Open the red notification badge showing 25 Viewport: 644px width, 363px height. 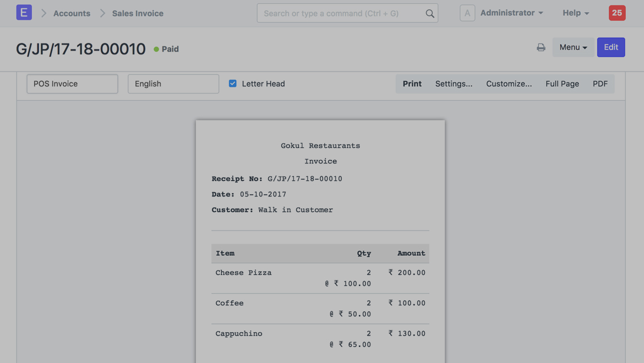coord(616,13)
